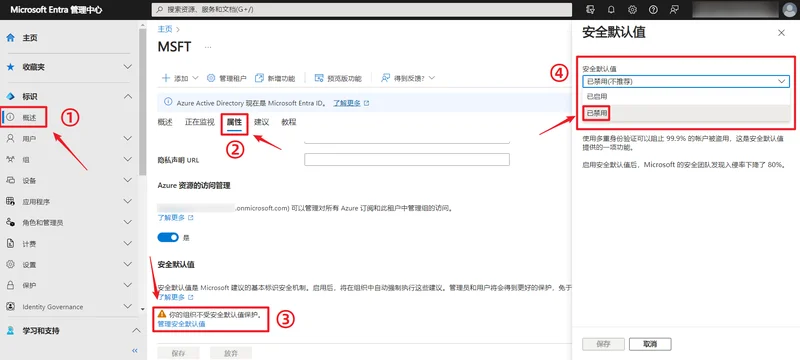Open the Copilot icon in top bar
Image resolution: width=800 pixels, height=360 pixels.
[x=591, y=9]
